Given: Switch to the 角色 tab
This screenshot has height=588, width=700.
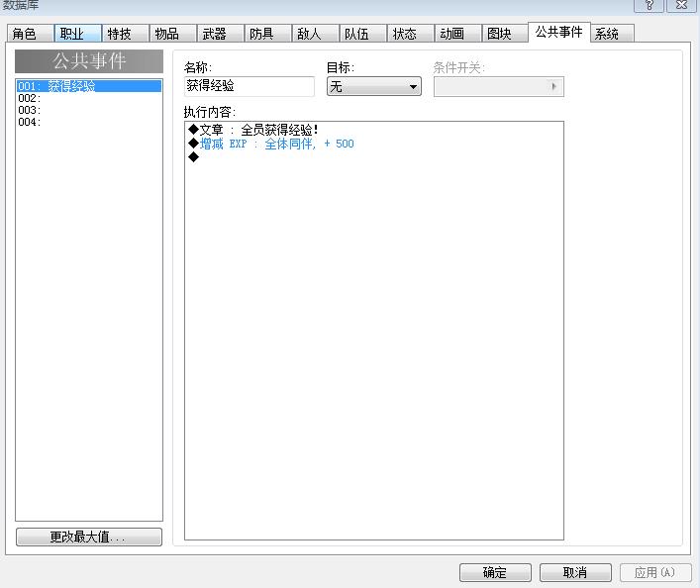Looking at the screenshot, I should [31, 34].
